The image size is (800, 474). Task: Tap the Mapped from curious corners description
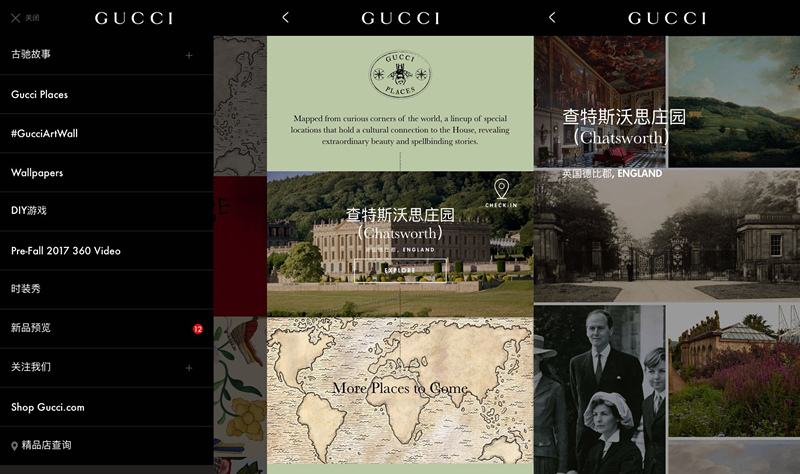(x=400, y=130)
